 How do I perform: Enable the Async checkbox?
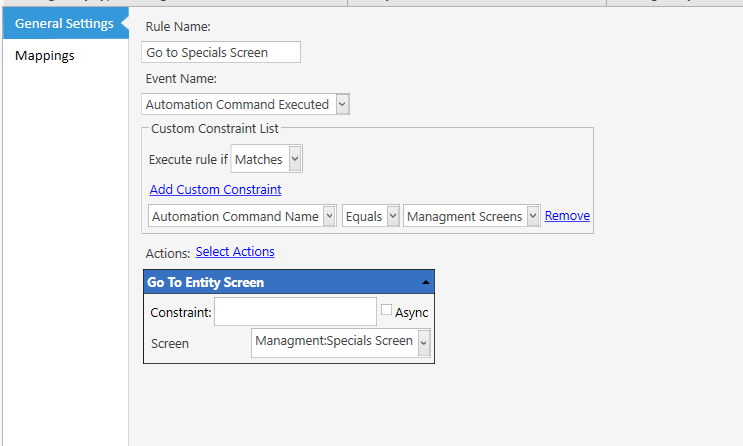pos(387,310)
